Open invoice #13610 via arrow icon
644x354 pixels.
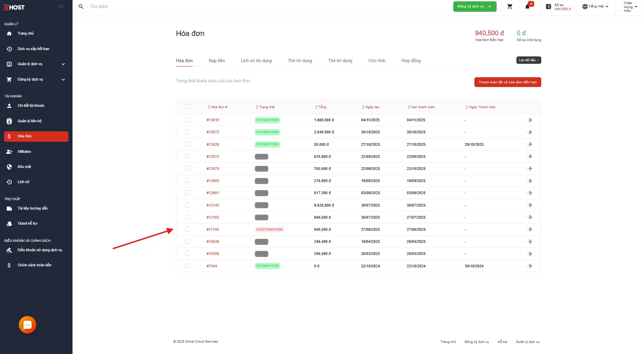click(x=530, y=120)
